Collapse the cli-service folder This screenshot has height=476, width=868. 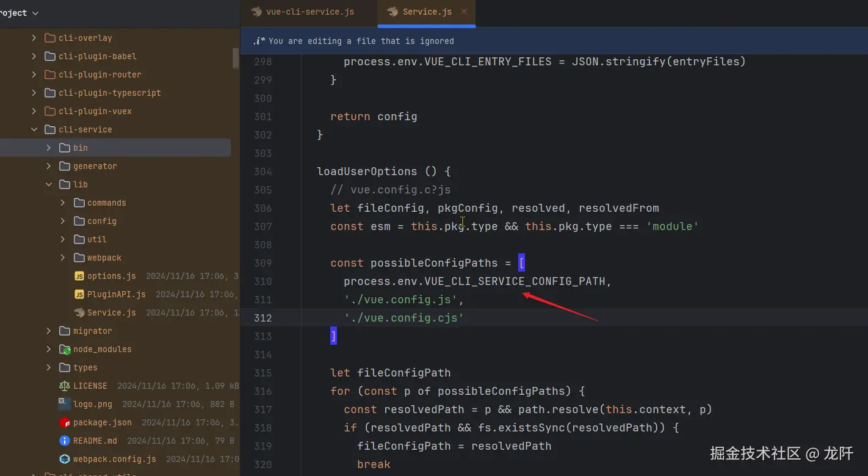(x=34, y=129)
